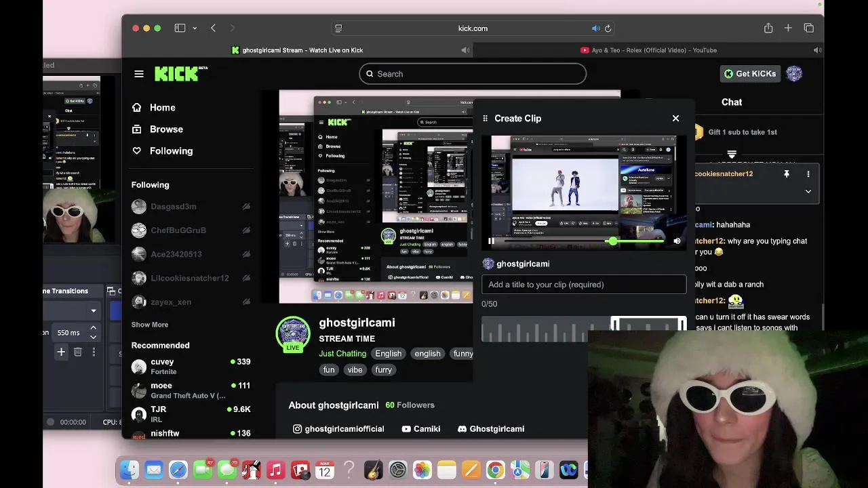Open Finder from the Dock
The height and width of the screenshot is (488, 868).
click(x=129, y=470)
